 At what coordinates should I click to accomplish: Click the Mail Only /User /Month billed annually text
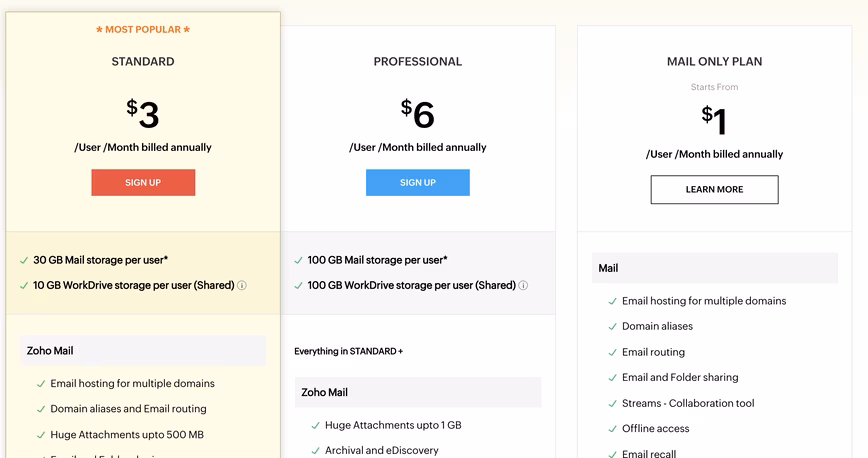tap(714, 154)
